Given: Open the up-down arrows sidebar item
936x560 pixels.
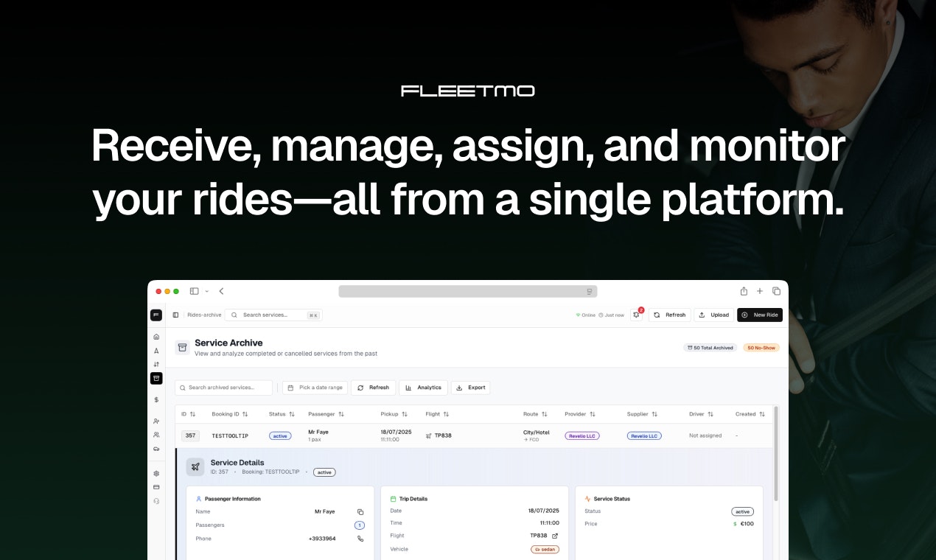Looking at the screenshot, I should [156, 364].
